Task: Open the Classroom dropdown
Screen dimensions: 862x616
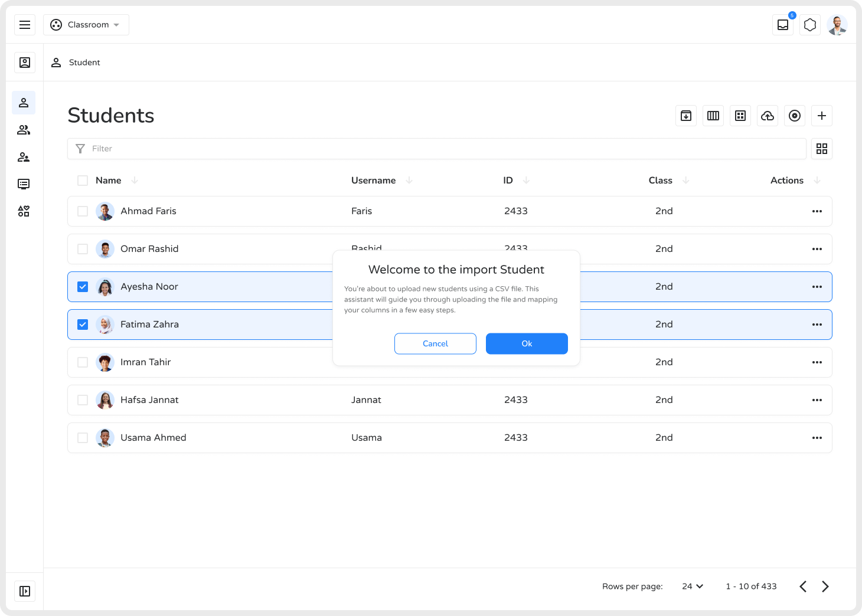Action: [x=86, y=25]
